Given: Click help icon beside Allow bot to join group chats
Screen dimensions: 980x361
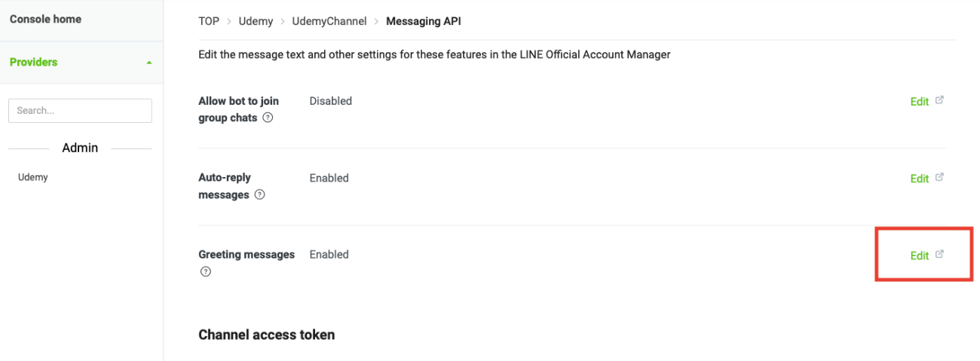Looking at the screenshot, I should point(268,118).
